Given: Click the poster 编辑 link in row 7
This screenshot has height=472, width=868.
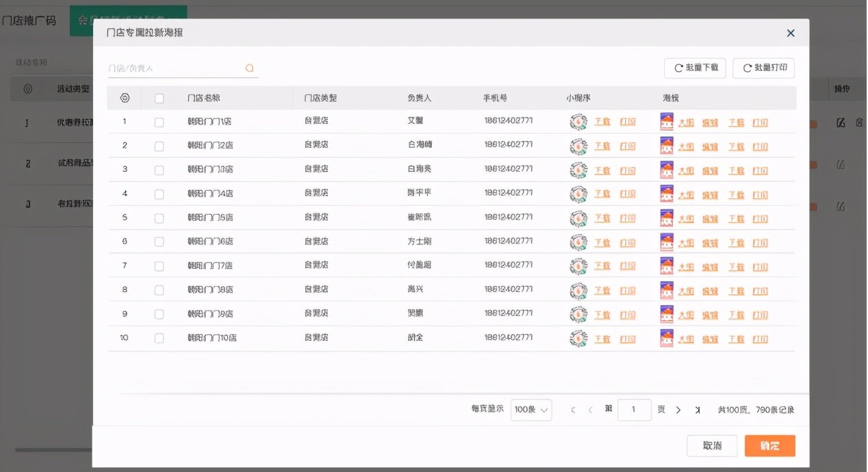Looking at the screenshot, I should 711,266.
